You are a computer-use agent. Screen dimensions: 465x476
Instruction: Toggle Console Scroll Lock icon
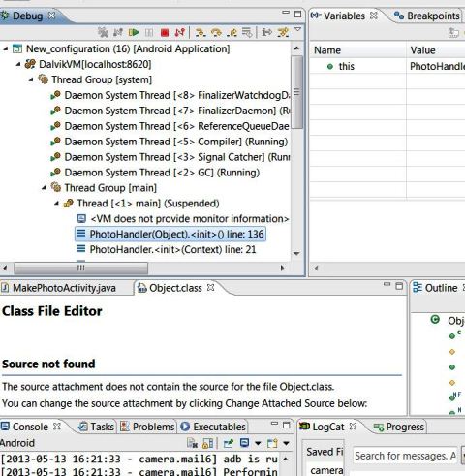point(207,443)
